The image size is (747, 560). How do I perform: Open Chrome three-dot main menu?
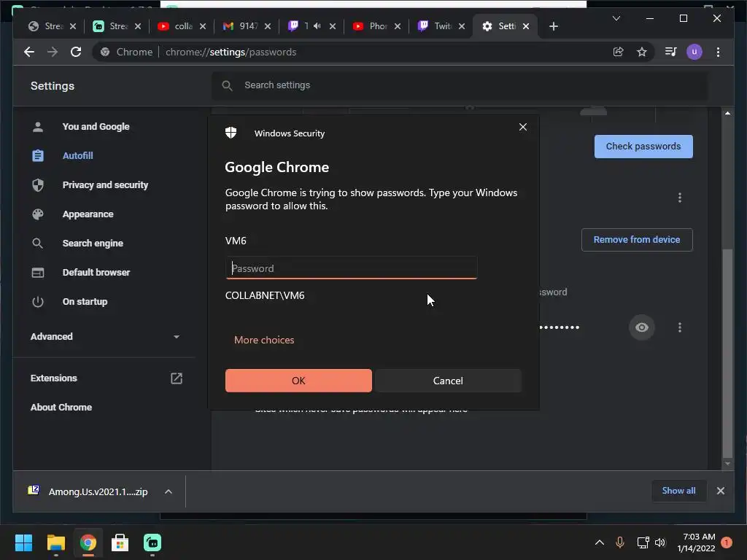point(718,52)
